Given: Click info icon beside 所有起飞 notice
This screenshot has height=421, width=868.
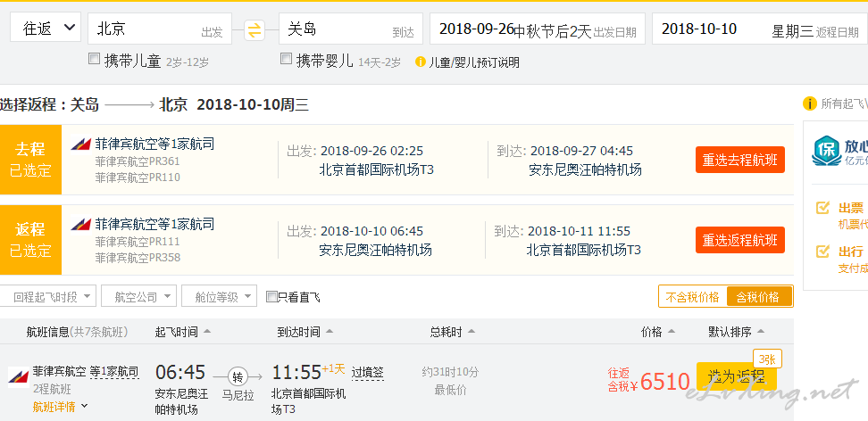Looking at the screenshot, I should tap(809, 103).
